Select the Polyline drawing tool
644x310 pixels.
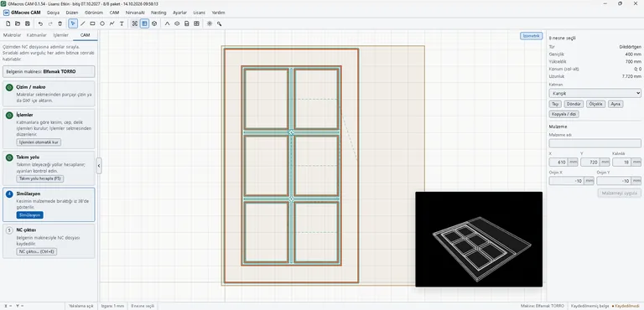tap(112, 23)
